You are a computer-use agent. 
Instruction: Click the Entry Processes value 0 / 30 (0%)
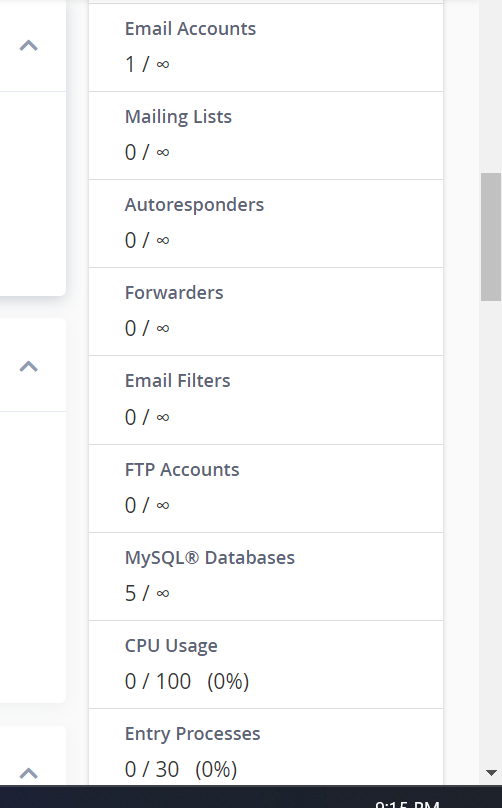pos(181,770)
